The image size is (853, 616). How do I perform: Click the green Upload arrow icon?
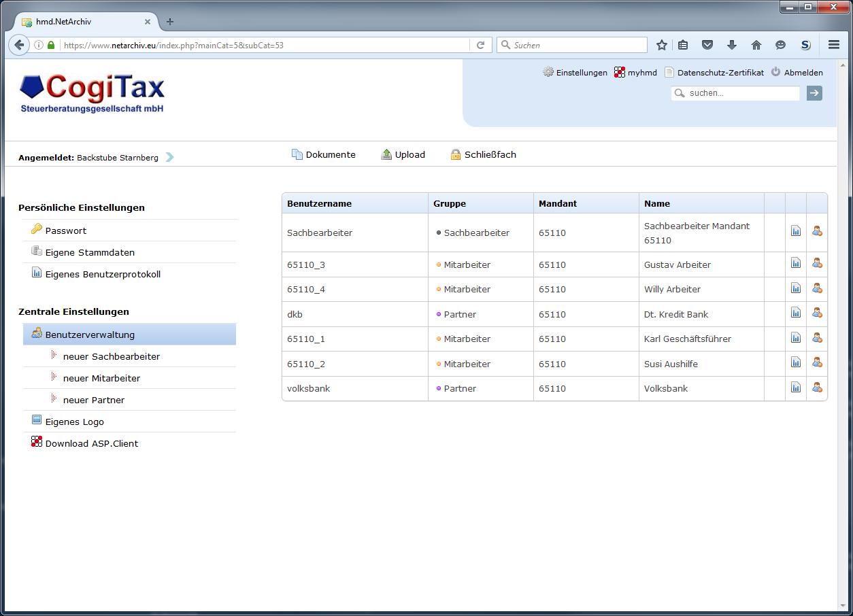(x=386, y=154)
